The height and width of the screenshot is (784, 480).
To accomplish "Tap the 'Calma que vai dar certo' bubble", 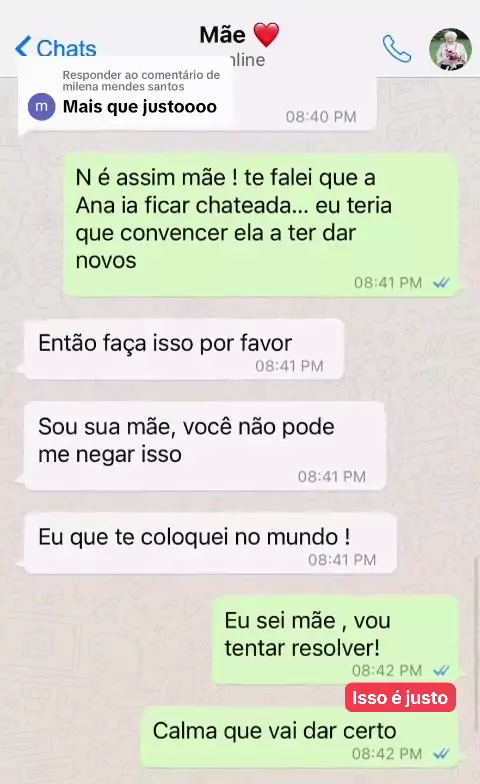I will pyautogui.click(x=300, y=738).
